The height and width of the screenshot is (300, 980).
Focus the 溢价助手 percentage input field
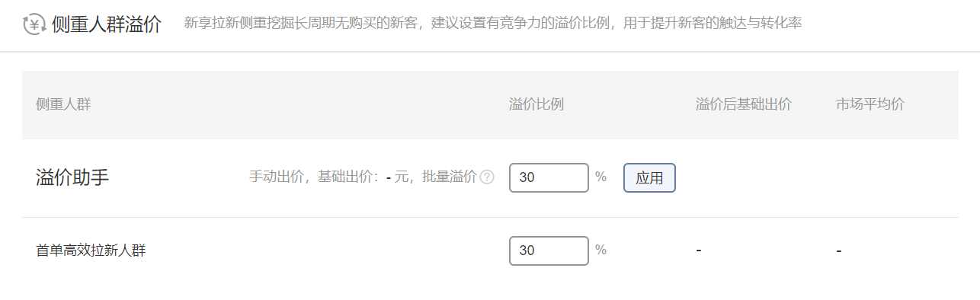click(x=549, y=177)
